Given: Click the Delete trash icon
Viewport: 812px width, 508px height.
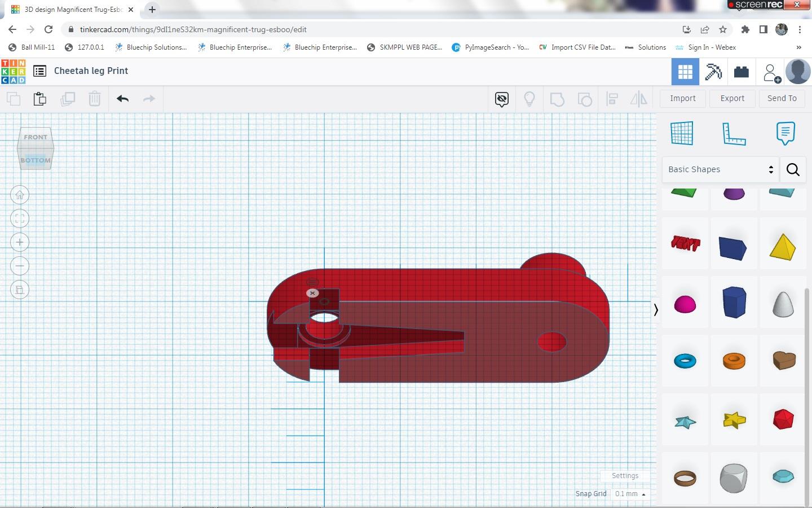Looking at the screenshot, I should [95, 99].
